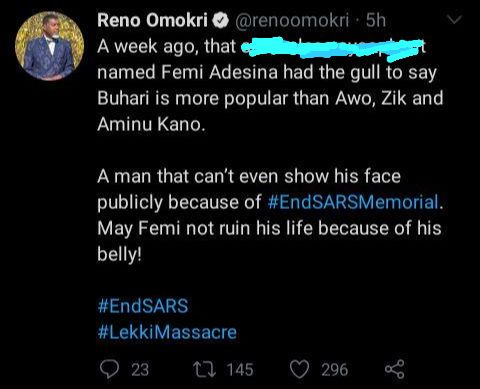The height and width of the screenshot is (389, 480).
Task: Tap the retweet arrows icon
Action: [206, 369]
